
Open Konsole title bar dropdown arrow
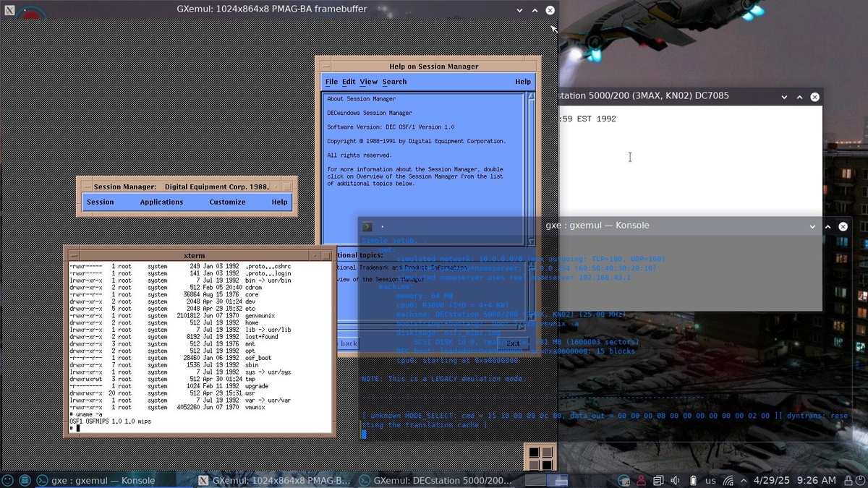pos(812,226)
